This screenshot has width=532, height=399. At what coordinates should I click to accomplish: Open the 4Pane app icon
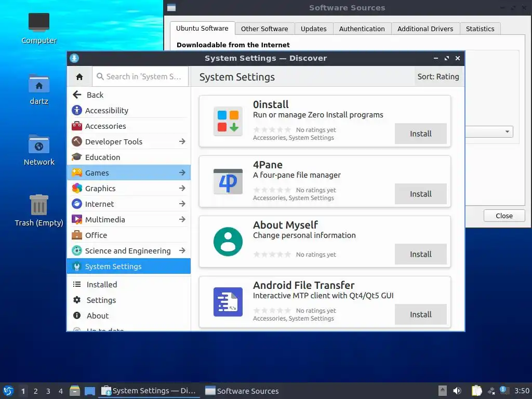228,181
